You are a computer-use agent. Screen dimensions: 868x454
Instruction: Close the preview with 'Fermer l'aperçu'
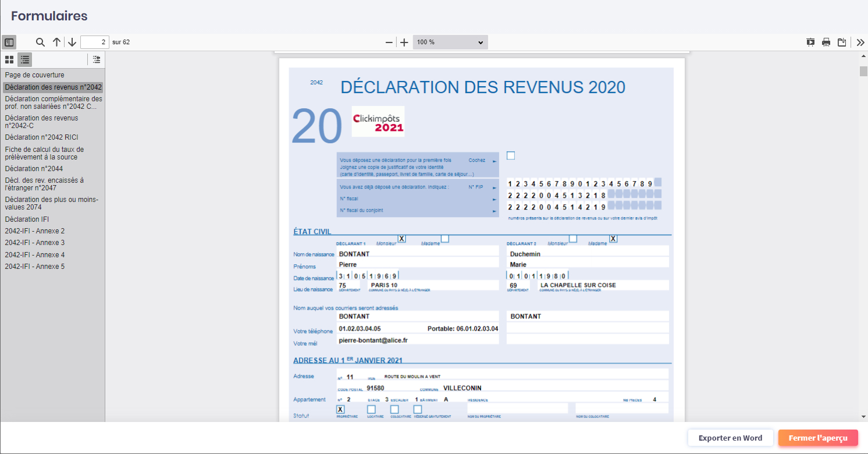click(819, 438)
